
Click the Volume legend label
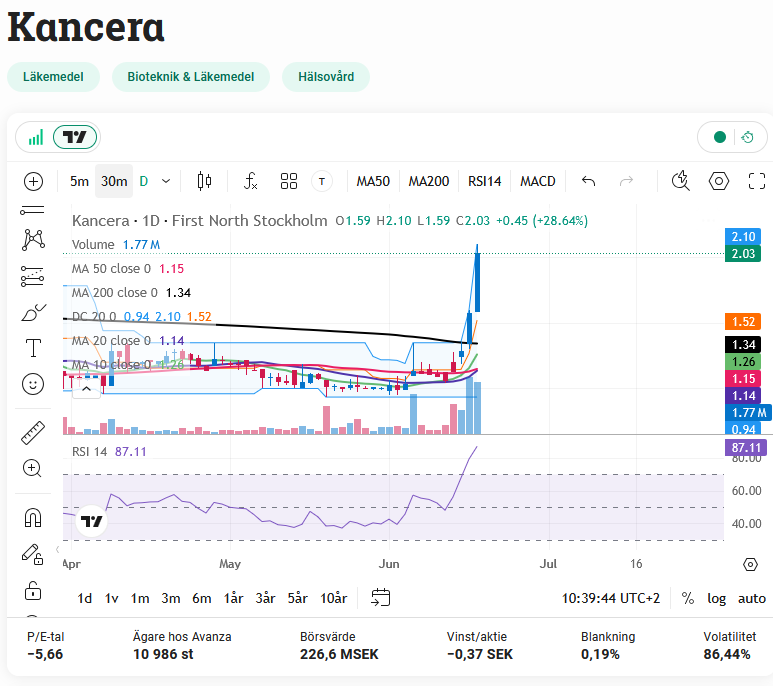point(93,244)
